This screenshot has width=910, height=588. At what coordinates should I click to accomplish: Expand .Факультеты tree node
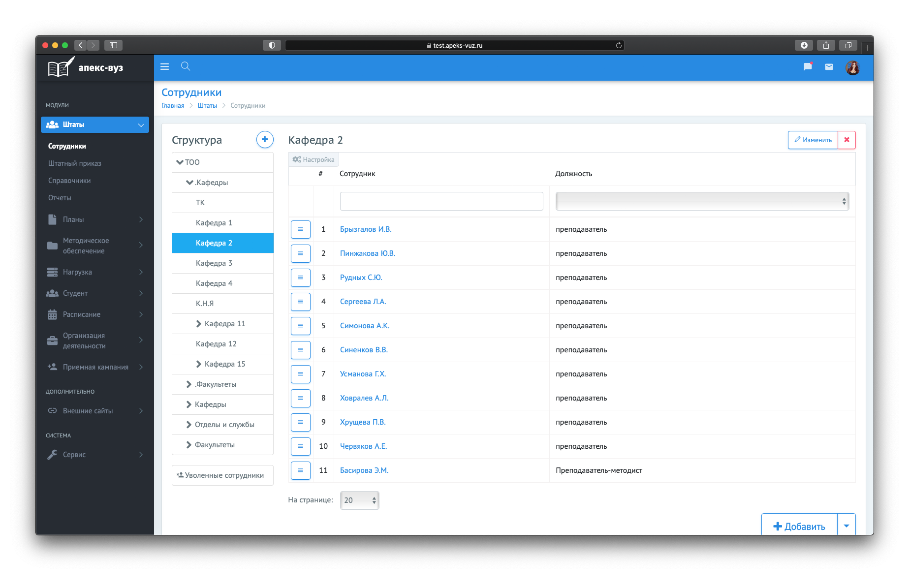[x=188, y=384]
